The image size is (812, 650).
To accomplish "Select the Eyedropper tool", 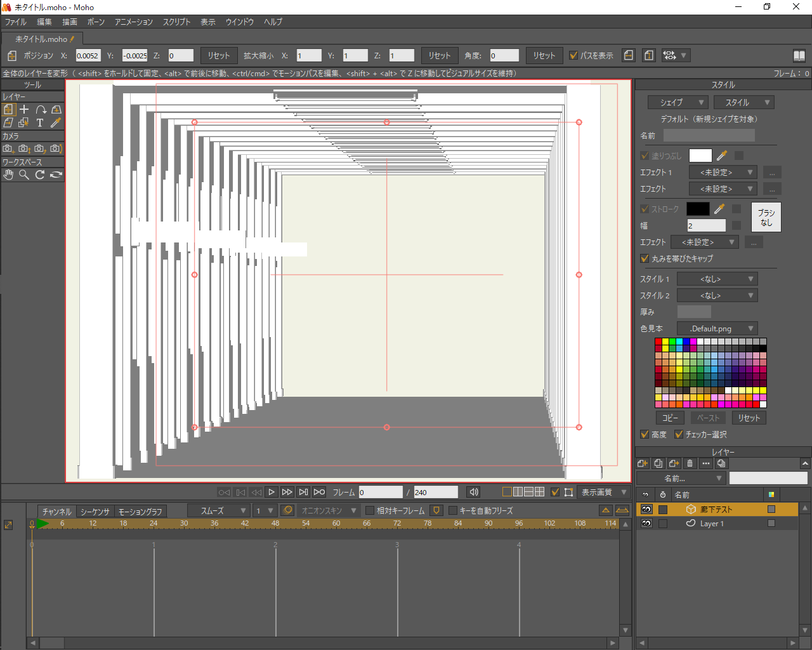I will (x=56, y=123).
